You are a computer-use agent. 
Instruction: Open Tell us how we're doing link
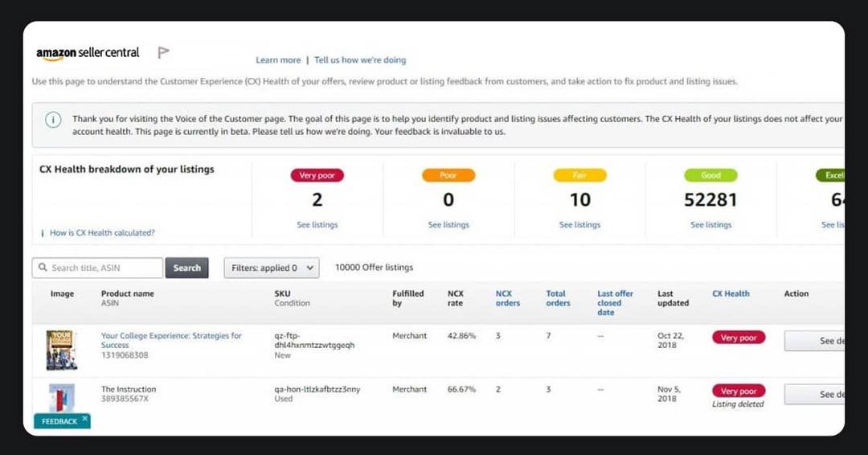(x=360, y=59)
